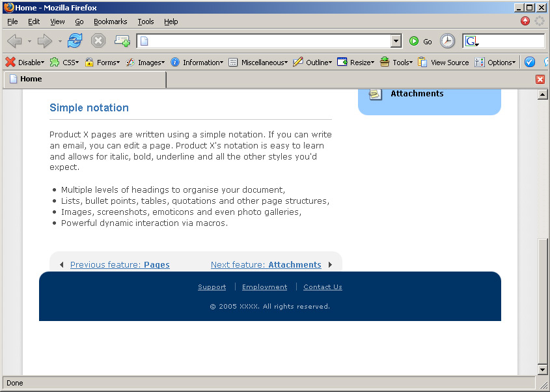550x392 pixels.
Task: Click the Forward navigation arrow
Action: (x=44, y=41)
